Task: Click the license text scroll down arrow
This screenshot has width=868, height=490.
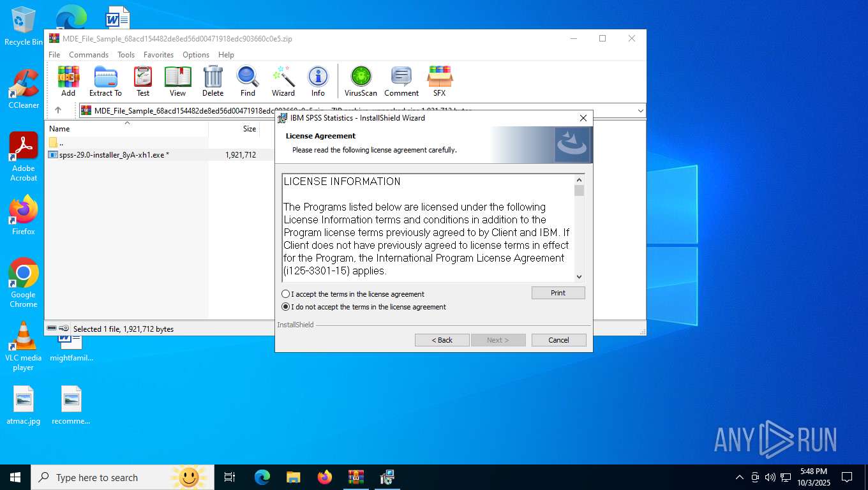Action: click(579, 276)
